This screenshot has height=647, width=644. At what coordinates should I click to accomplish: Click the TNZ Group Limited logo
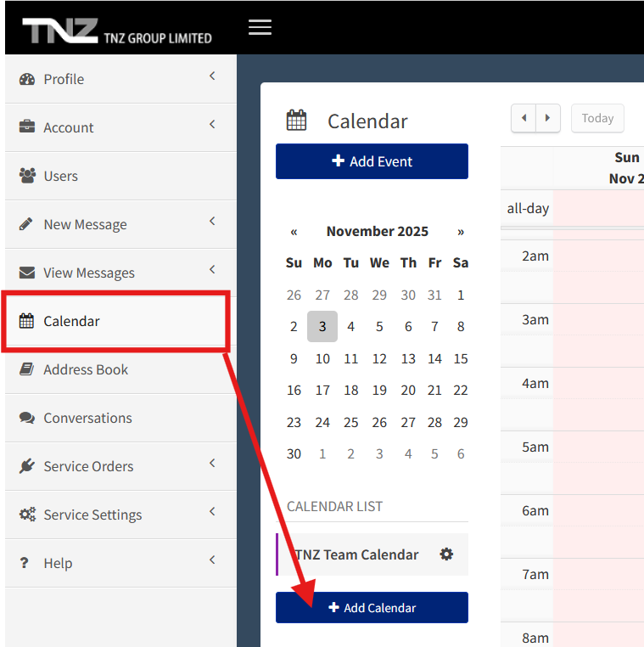click(117, 31)
